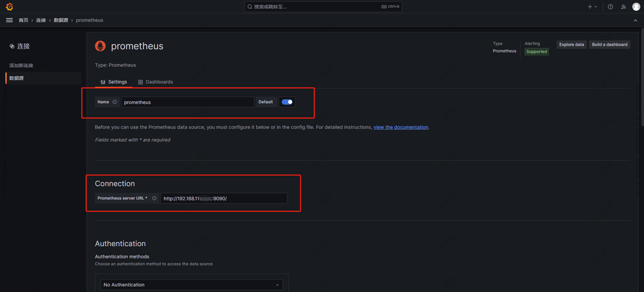This screenshot has height=292, width=644.
Task: Click the Connection section heading
Action: tap(115, 184)
